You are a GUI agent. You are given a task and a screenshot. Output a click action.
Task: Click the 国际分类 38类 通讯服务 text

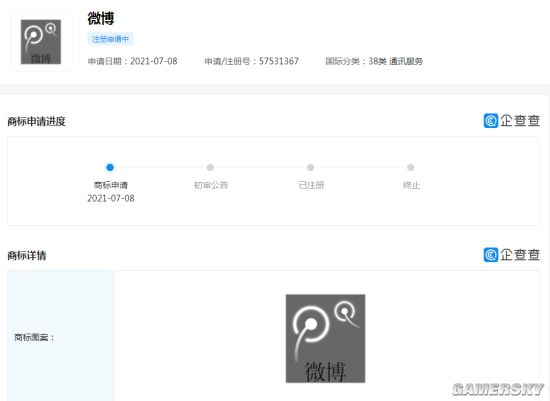(374, 61)
